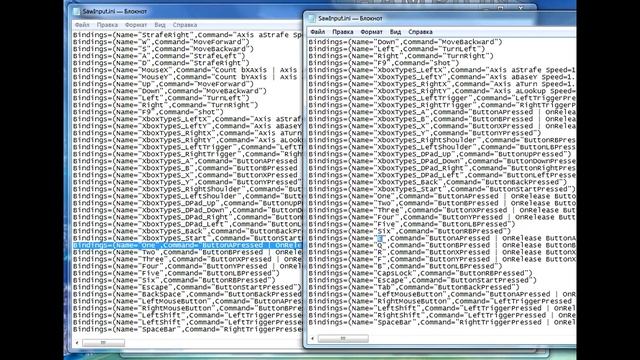640x360 pixels.
Task: Click "Down" MoveBackward line in right window
Action: click(405, 42)
